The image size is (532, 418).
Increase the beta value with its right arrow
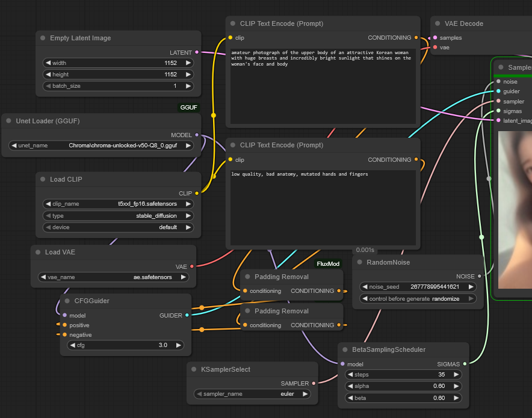(456, 398)
